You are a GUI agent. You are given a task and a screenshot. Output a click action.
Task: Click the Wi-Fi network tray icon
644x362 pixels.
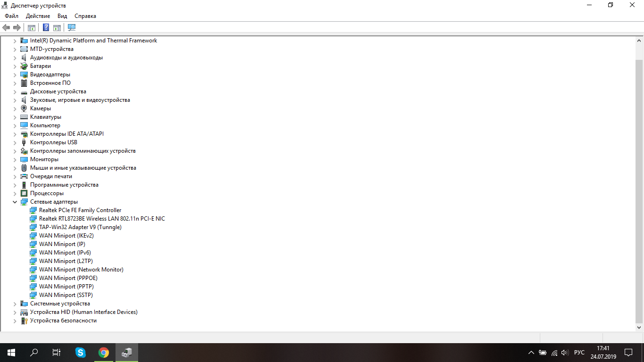click(554, 353)
